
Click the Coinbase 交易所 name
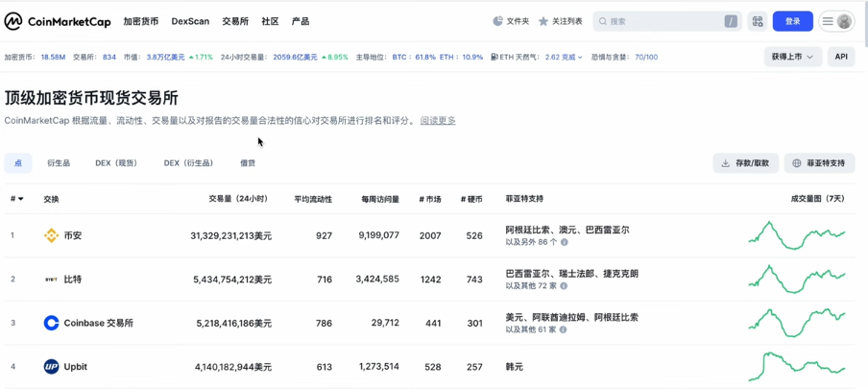click(99, 323)
